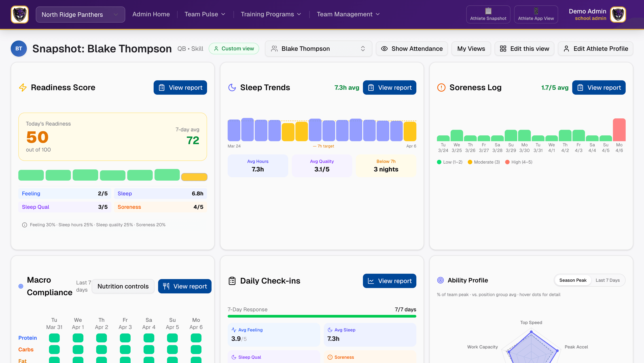Open the North Ridge Panthers team dropdown

pyautogui.click(x=80, y=15)
